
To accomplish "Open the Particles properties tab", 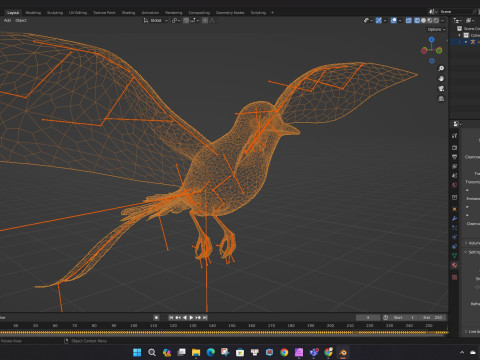I will pos(454,228).
